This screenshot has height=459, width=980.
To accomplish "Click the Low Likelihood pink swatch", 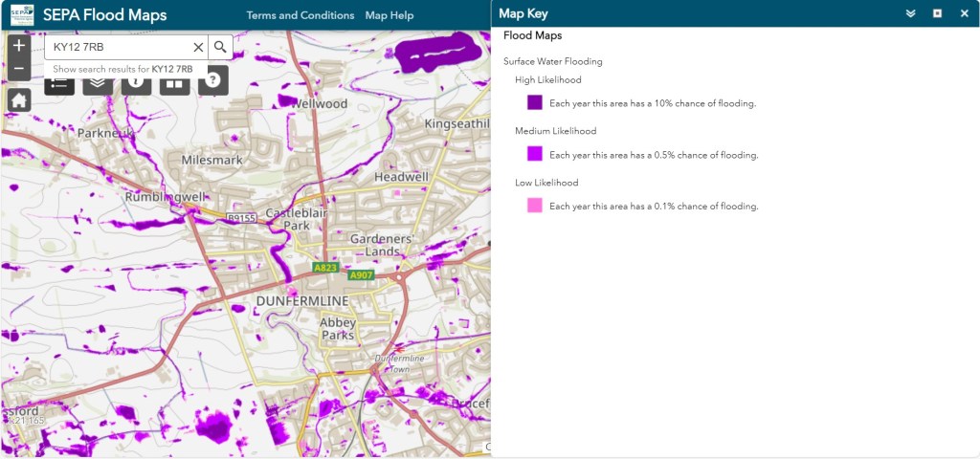I will coord(535,206).
